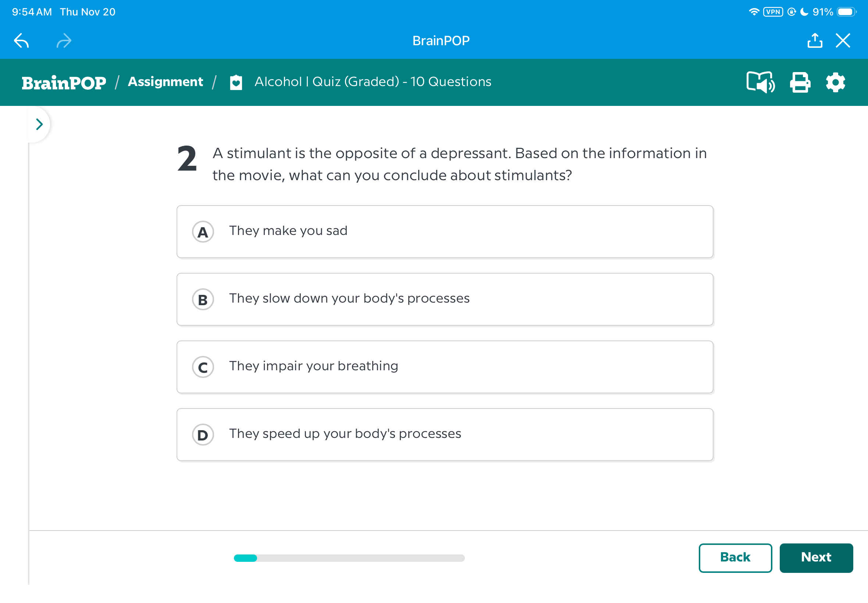Choose answer D radio circle

[203, 435]
